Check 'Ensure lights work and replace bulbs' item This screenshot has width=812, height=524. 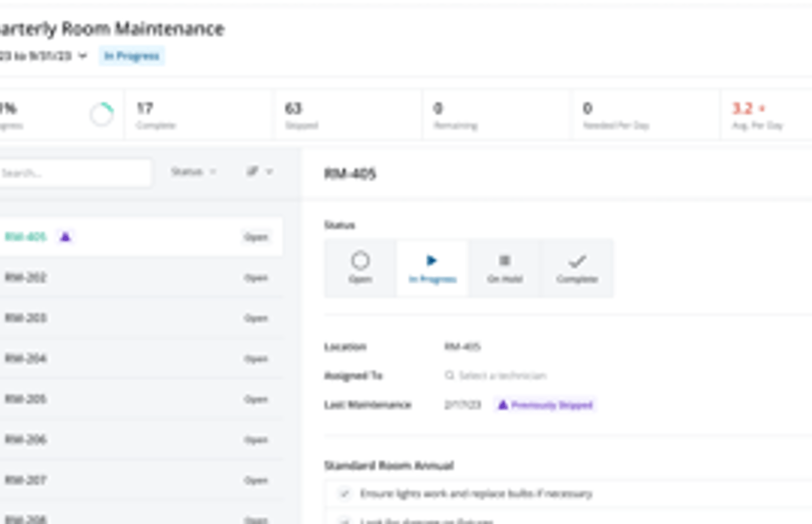(x=345, y=494)
